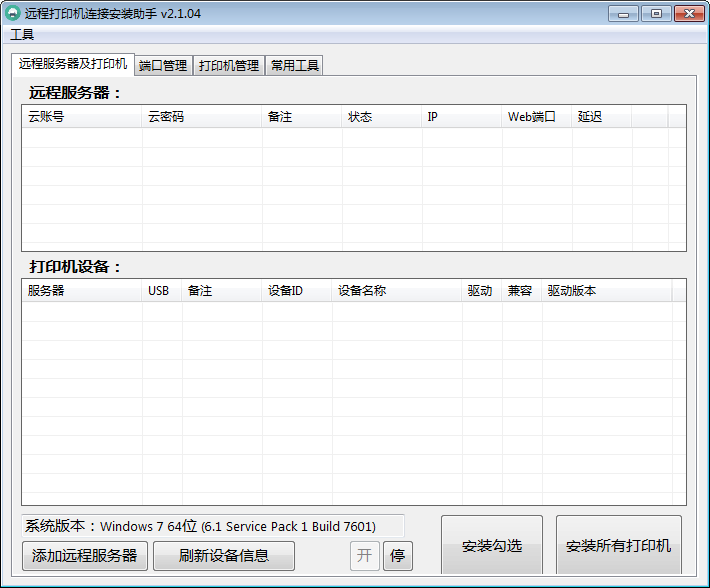This screenshot has height=588, width=710.
Task: Sort servers by 云账号 column header
Action: click(x=82, y=117)
